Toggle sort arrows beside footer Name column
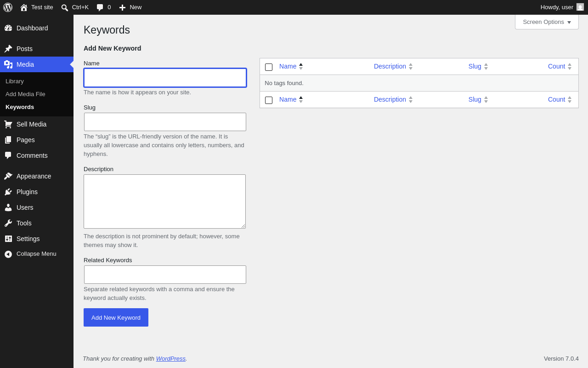588x368 pixels. (x=301, y=99)
